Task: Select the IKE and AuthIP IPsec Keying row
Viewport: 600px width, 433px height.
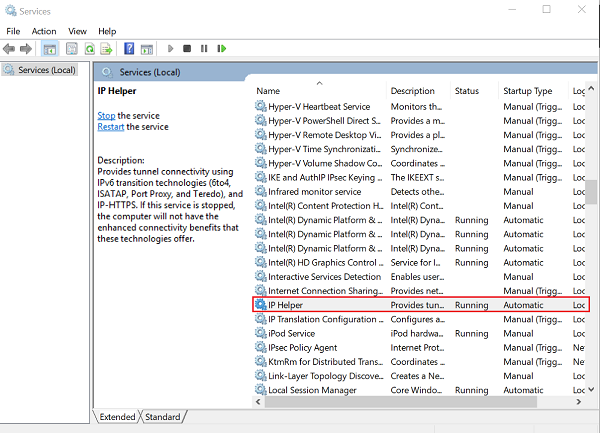Action: coord(419,177)
